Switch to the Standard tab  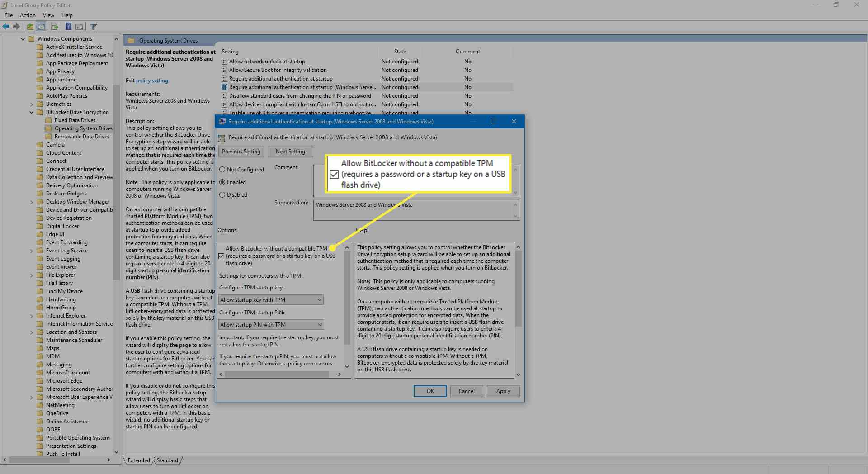pos(167,460)
